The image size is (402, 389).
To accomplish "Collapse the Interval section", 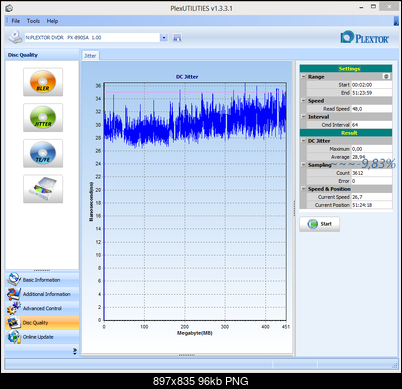I will pyautogui.click(x=303, y=117).
